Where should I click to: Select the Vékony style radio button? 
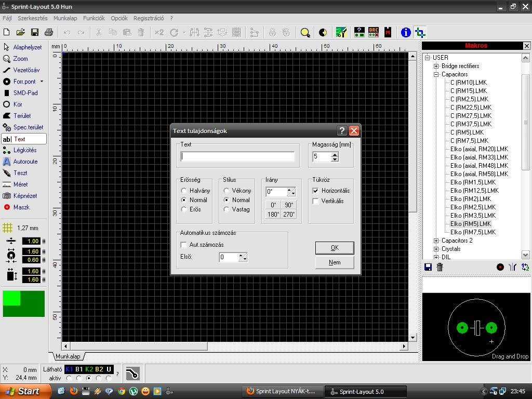click(x=227, y=191)
